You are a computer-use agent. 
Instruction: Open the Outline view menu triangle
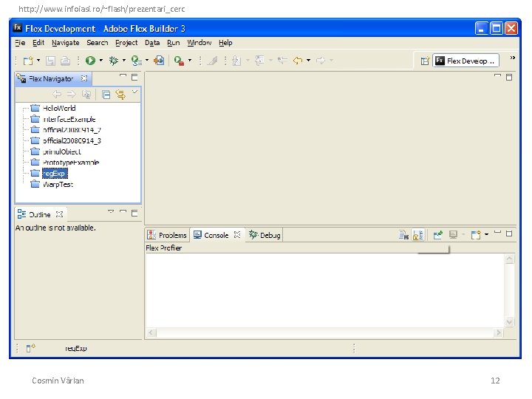(111, 212)
